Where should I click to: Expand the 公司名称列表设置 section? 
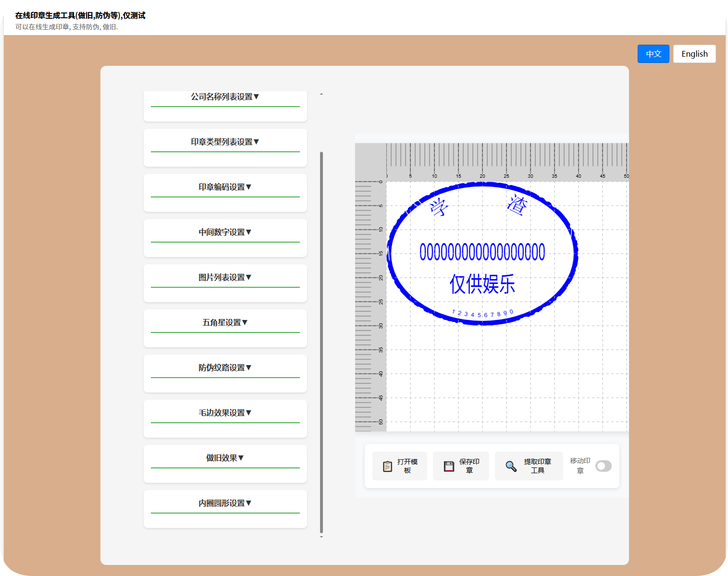tap(224, 97)
